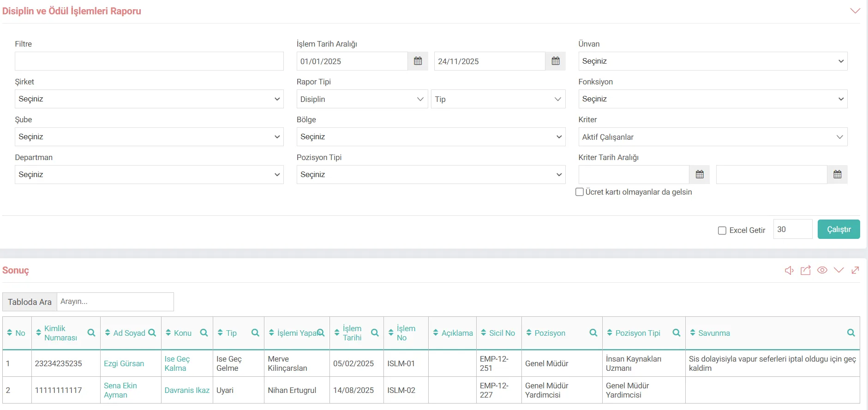Open Davranis Ikaz subject link
The width and height of the screenshot is (868, 410).
click(187, 390)
